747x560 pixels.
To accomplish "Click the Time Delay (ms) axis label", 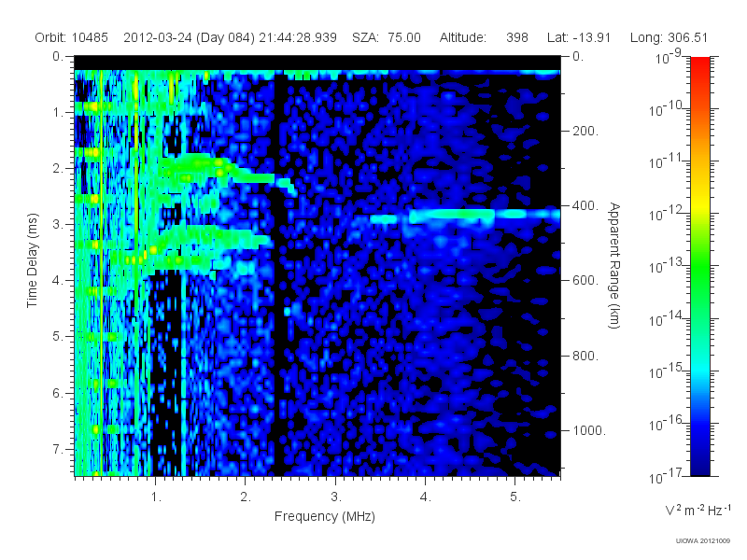I will click(32, 260).
